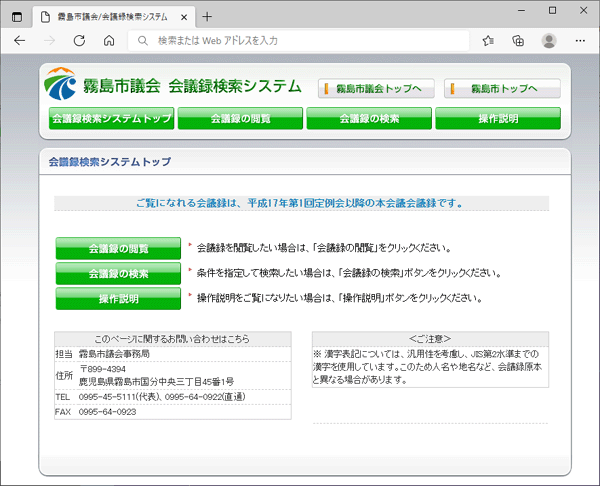The width and height of the screenshot is (600, 486).
Task: Go to 霧島市議会トップへ button
Action: pos(376,88)
